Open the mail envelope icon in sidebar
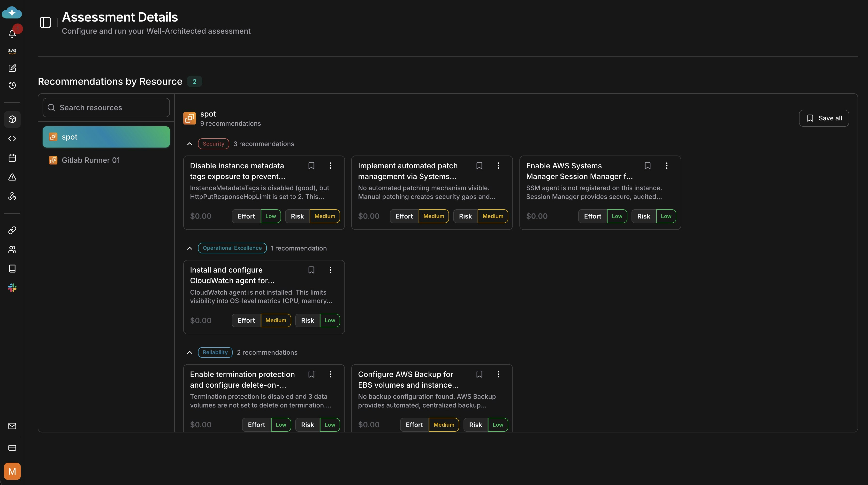 [12, 426]
